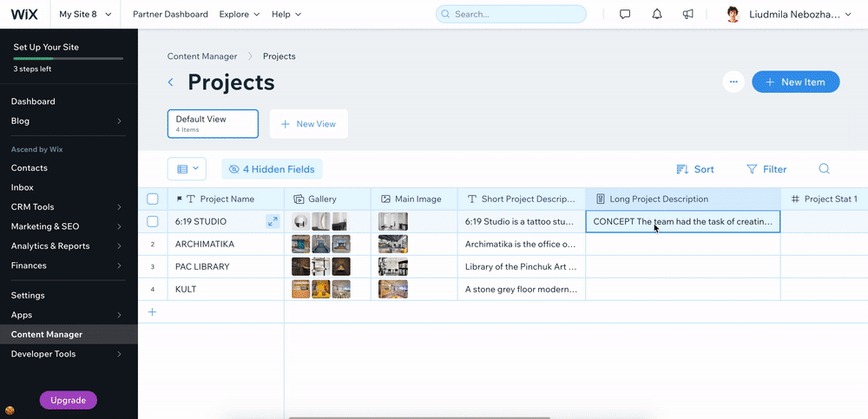Click the Main Image column header

pyautogui.click(x=414, y=200)
